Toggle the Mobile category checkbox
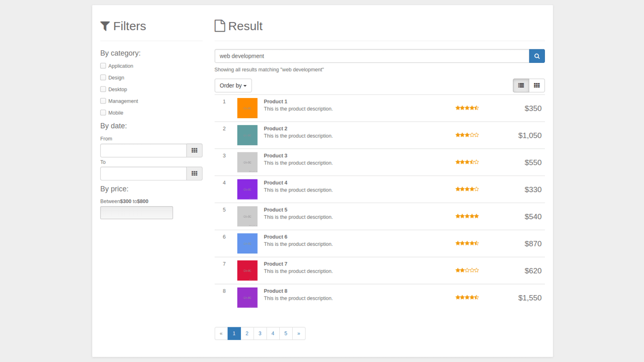The image size is (644, 362). click(x=103, y=113)
